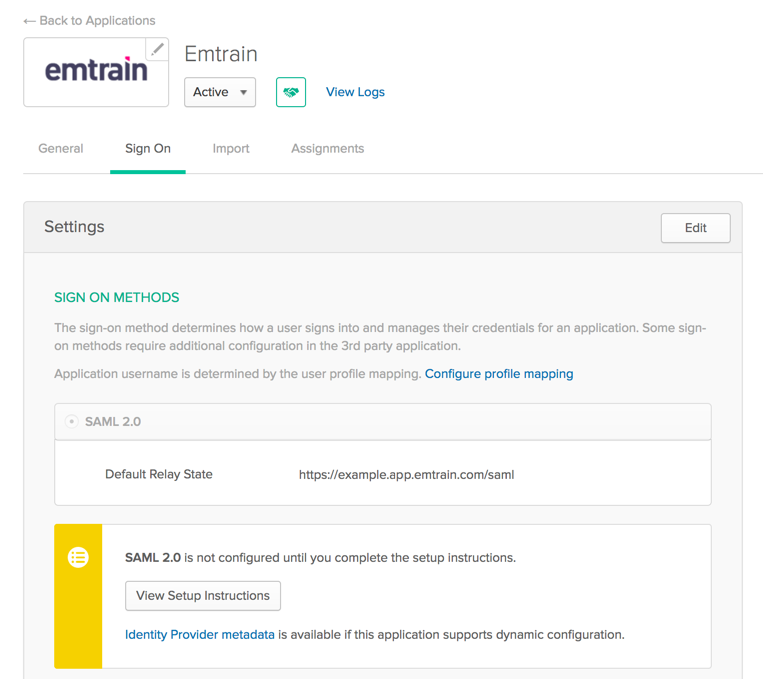Image resolution: width=763 pixels, height=679 pixels.
Task: Open the Active status dropdown
Action: 220,92
